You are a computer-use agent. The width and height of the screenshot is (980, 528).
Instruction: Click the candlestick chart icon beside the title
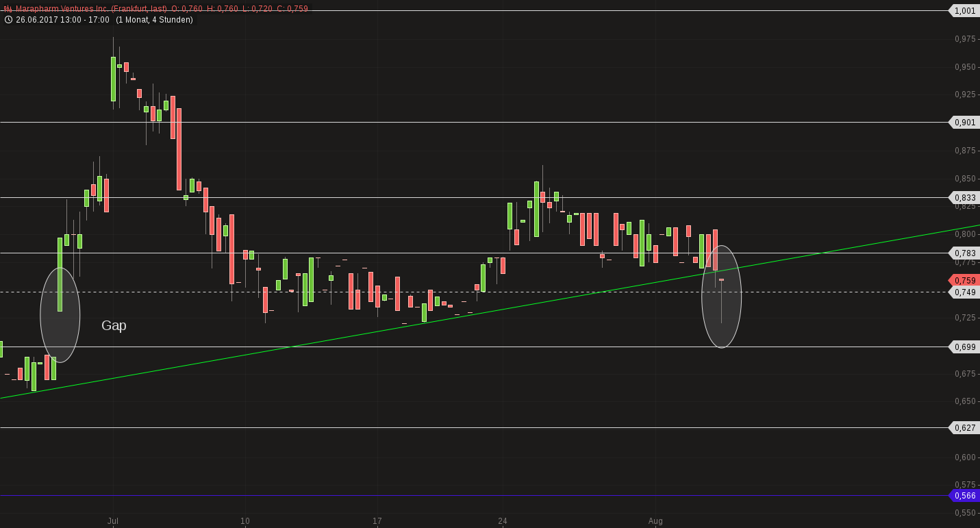pyautogui.click(x=8, y=9)
